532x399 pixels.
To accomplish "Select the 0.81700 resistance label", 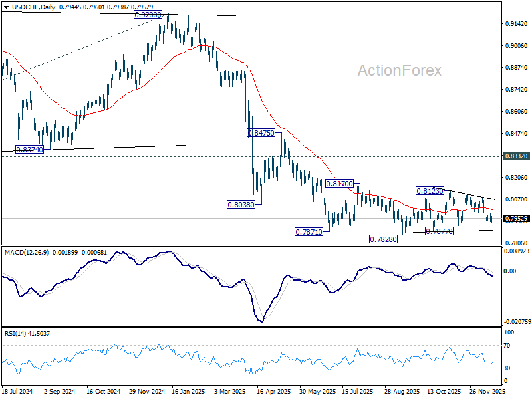I will [339, 184].
